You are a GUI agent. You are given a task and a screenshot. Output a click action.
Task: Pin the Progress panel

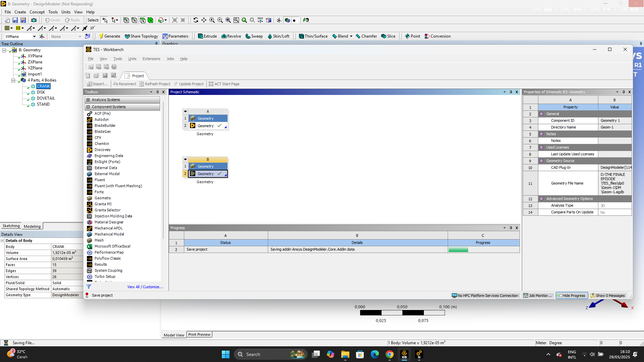coord(511,228)
